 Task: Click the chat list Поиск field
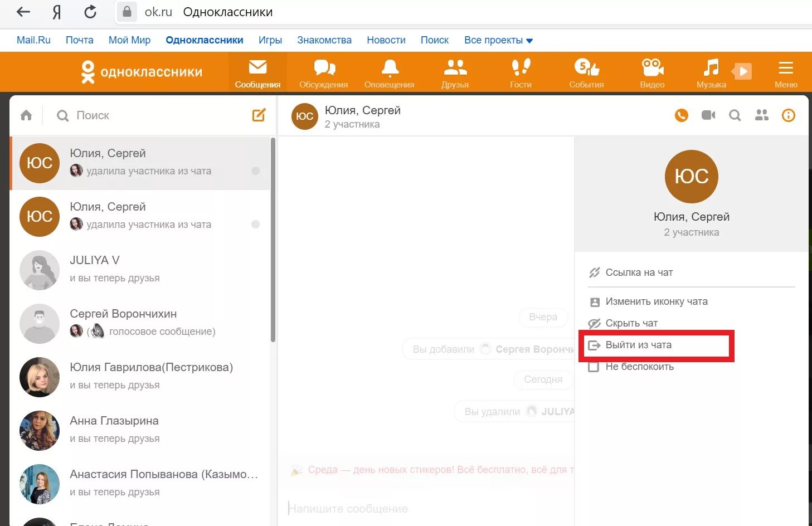point(150,115)
